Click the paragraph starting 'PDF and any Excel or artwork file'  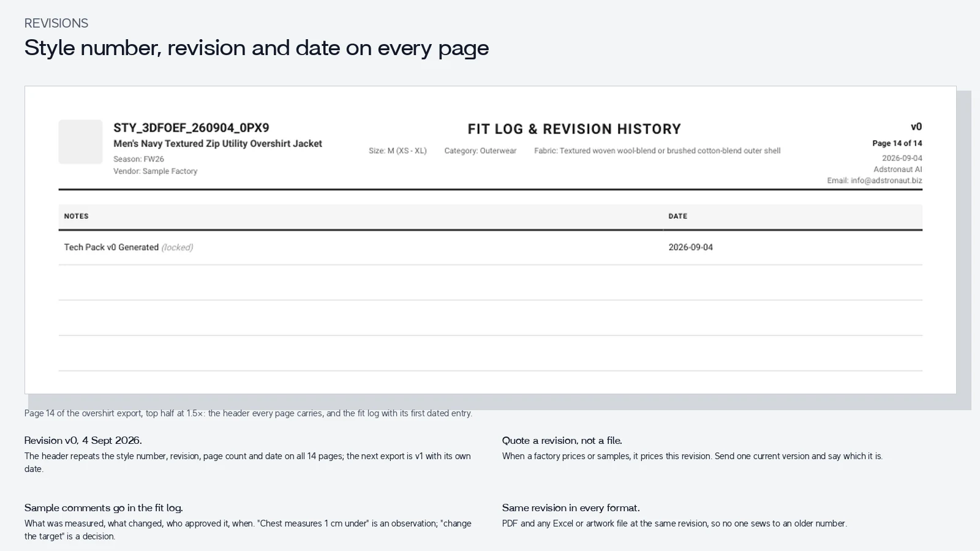674,523
